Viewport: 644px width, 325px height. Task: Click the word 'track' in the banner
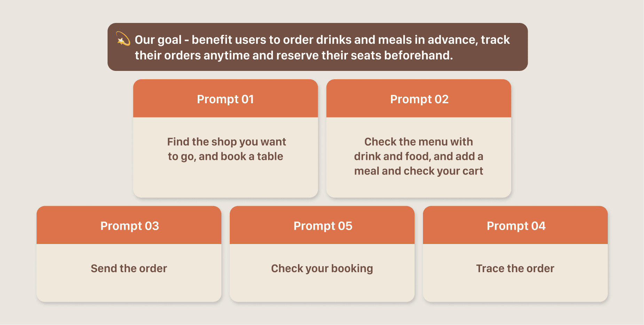[x=495, y=40]
